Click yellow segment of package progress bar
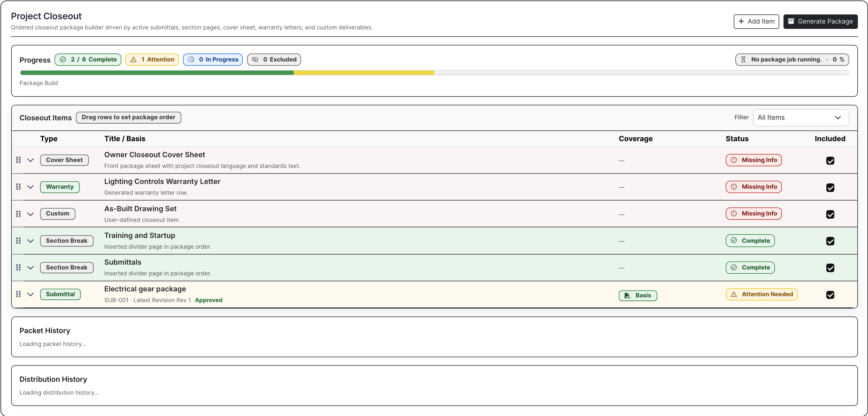868x416 pixels. 364,73
